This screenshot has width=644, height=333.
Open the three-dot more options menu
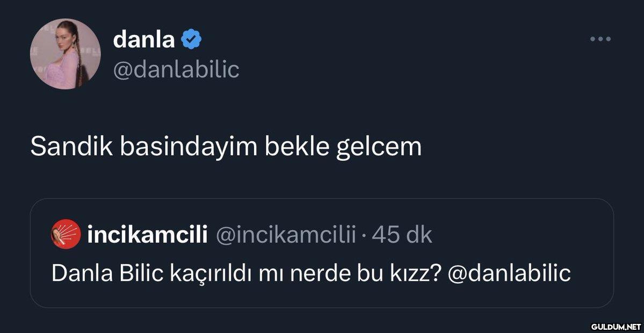tap(600, 39)
